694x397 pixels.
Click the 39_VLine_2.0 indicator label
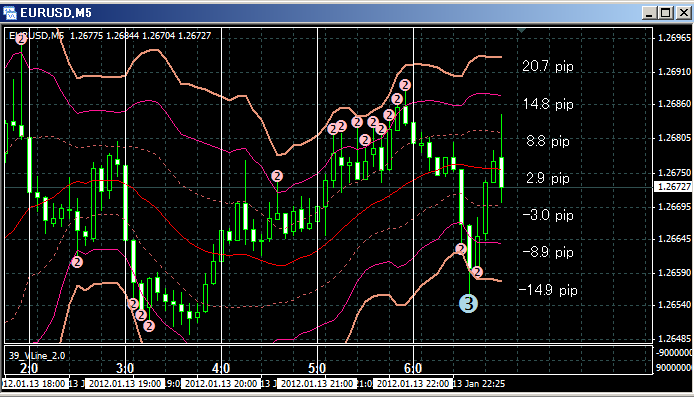point(37,355)
